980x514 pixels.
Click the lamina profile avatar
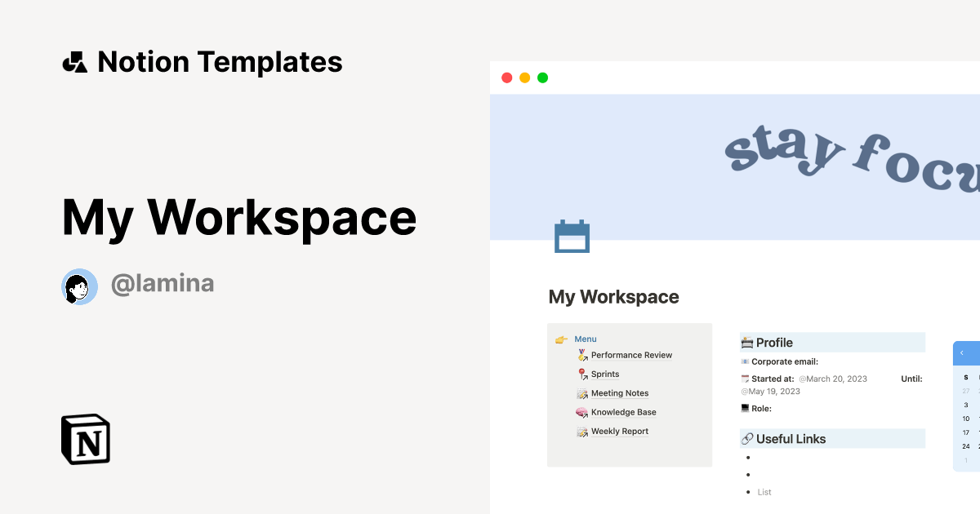click(79, 286)
